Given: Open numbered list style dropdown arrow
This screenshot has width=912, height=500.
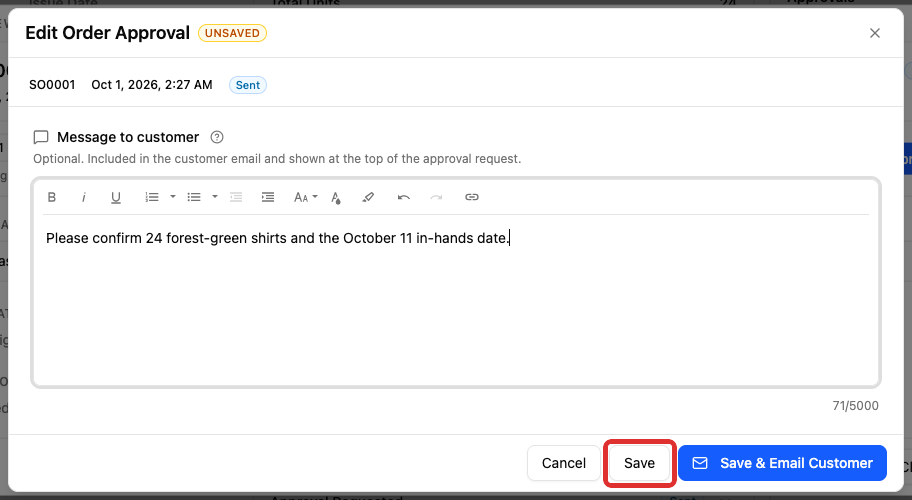Looking at the screenshot, I should [173, 197].
